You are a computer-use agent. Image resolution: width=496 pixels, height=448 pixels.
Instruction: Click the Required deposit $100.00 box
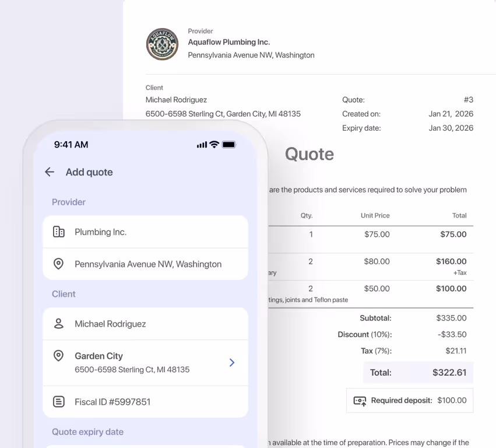click(x=410, y=401)
